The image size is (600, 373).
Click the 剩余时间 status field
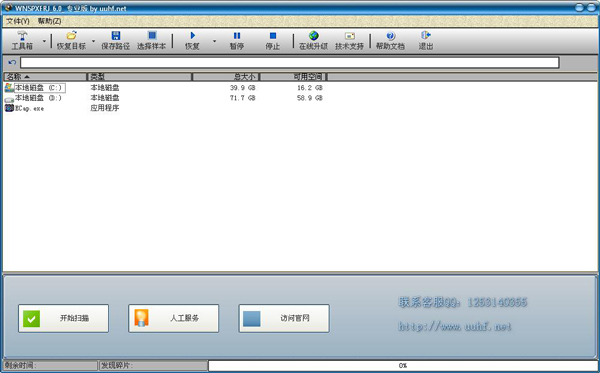click(51, 366)
